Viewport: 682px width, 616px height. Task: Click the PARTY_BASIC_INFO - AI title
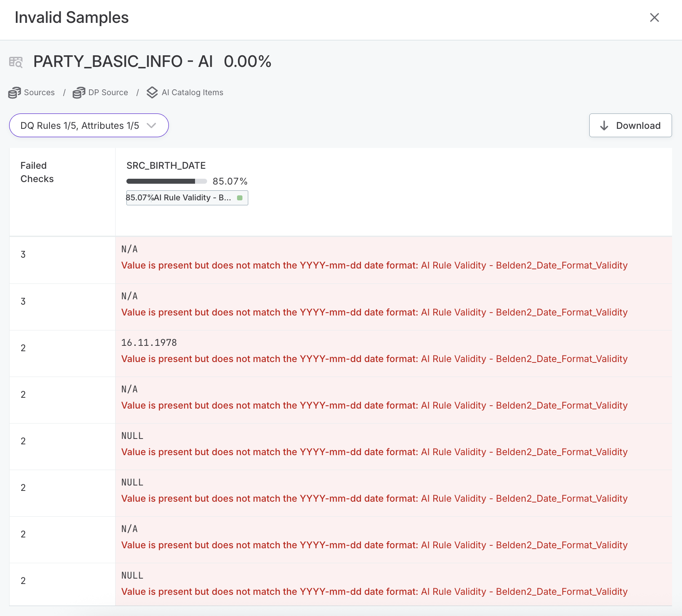123,62
